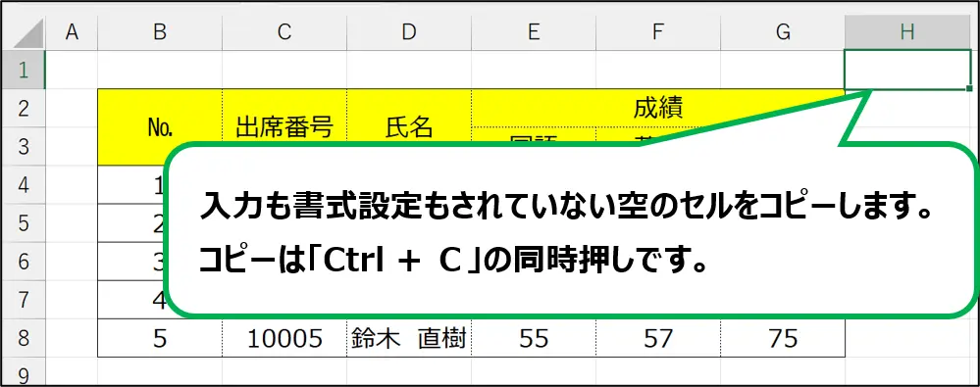Viewport: 980px width, 387px height.
Task: Select column A header
Action: [x=72, y=33]
